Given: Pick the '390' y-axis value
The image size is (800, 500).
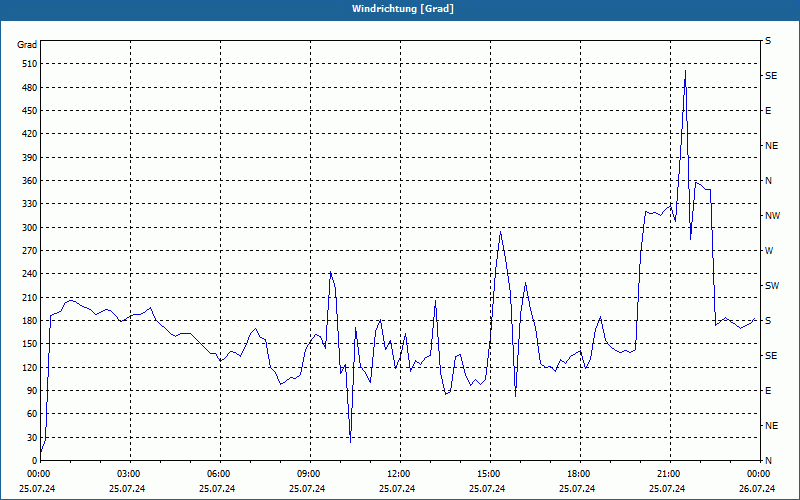Looking at the screenshot, I should pyautogui.click(x=31, y=158).
